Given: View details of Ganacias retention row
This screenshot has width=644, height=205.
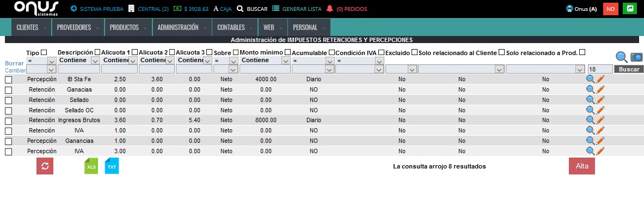Looking at the screenshot, I should coord(591,89).
